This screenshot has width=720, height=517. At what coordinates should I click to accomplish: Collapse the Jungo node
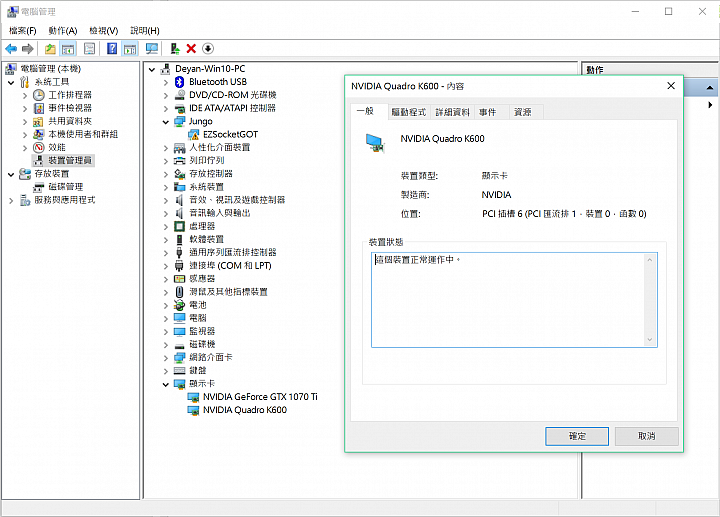(166, 122)
